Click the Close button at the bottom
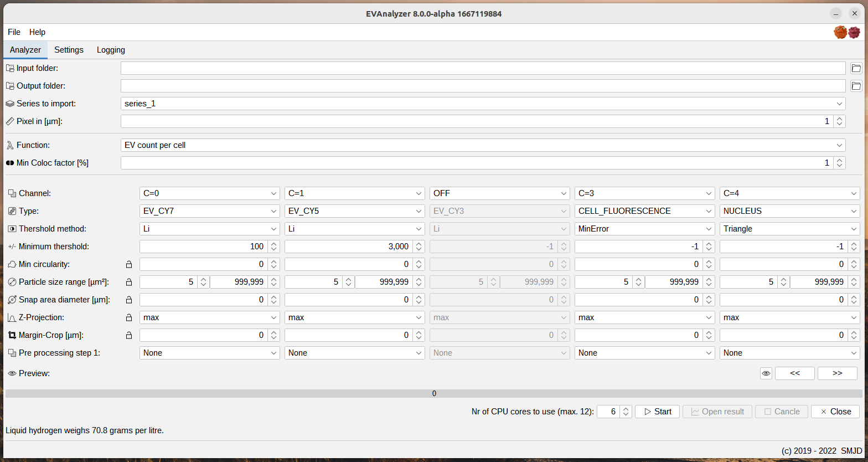868x462 pixels. (x=835, y=412)
